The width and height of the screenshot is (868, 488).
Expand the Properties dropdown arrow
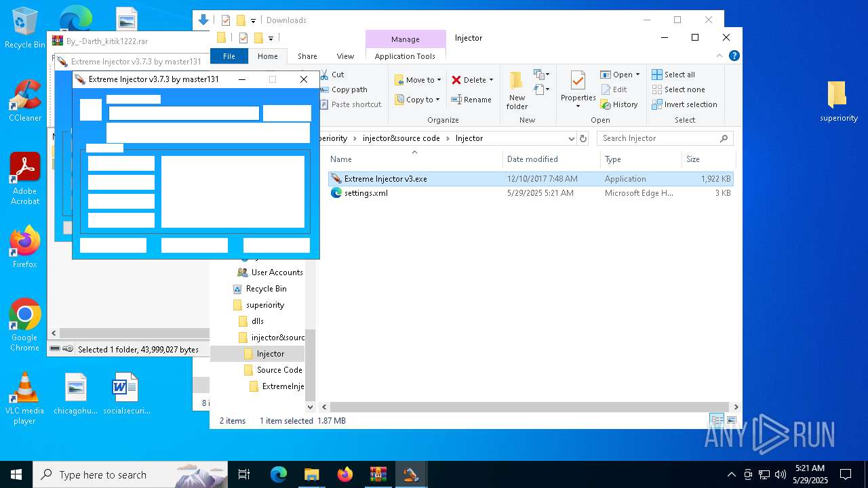point(578,106)
